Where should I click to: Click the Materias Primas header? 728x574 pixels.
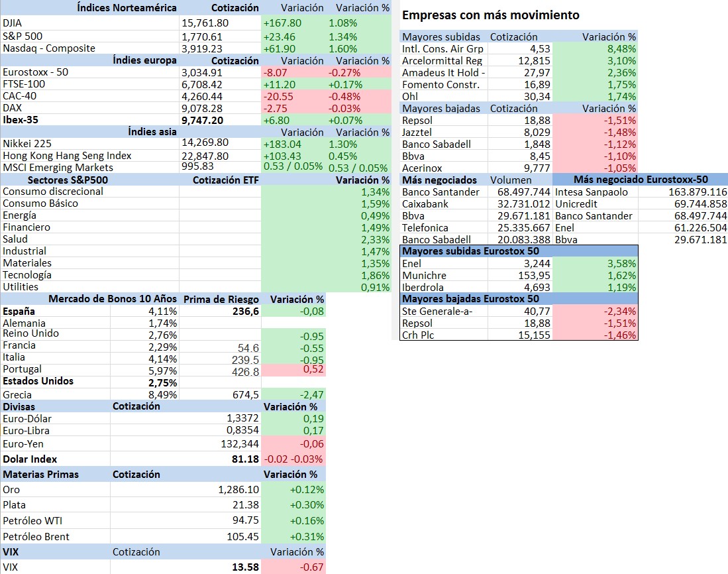point(41,474)
